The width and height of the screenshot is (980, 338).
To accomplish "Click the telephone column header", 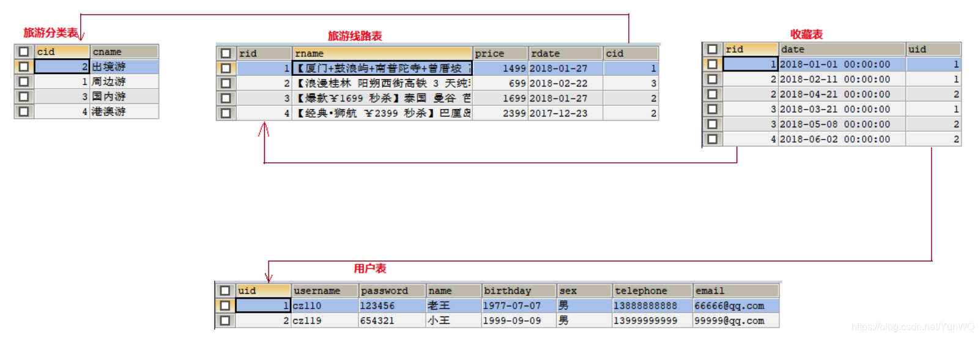I will coord(653,291).
